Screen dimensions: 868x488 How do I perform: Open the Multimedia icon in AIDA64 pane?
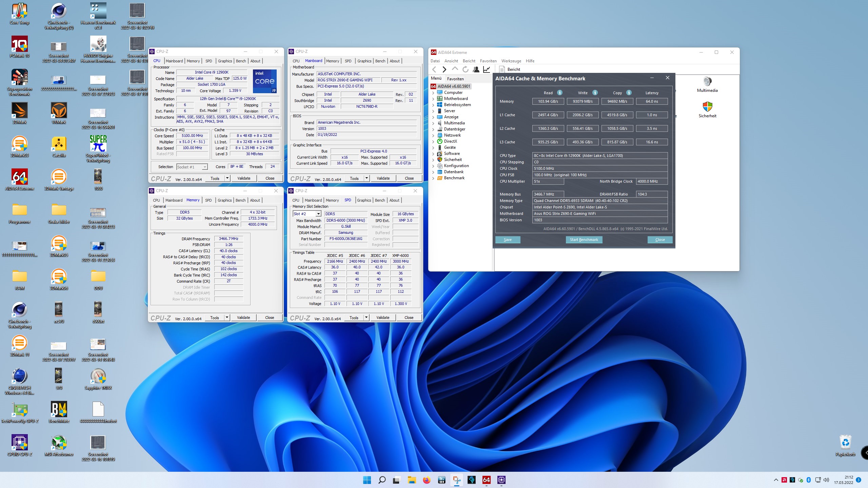coord(707,84)
